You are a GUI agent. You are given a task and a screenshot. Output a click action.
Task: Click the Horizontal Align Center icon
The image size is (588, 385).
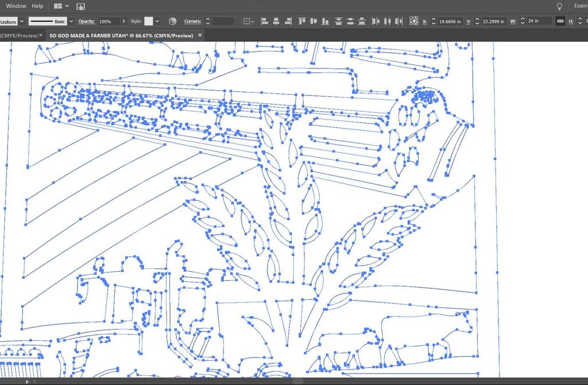[276, 21]
